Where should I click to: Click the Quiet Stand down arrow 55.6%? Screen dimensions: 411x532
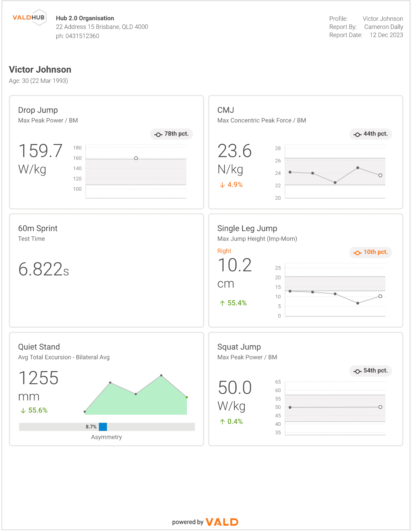pyautogui.click(x=34, y=410)
